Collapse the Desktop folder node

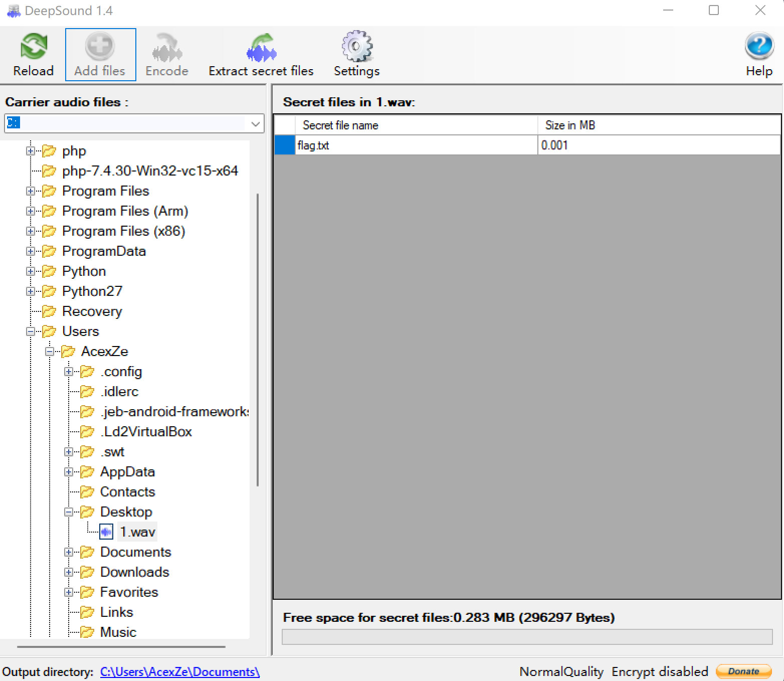point(69,512)
